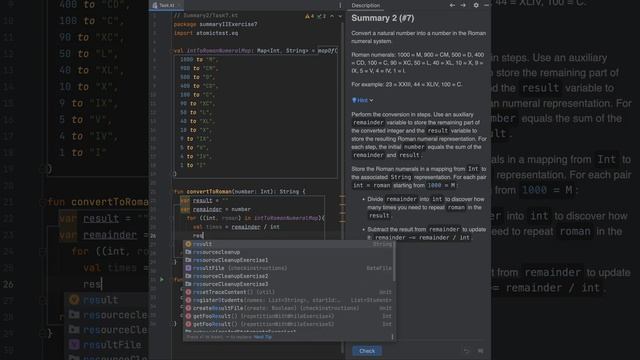
Task: Choose 'createResultFile' function suggestion
Action: pyautogui.click(x=289, y=308)
